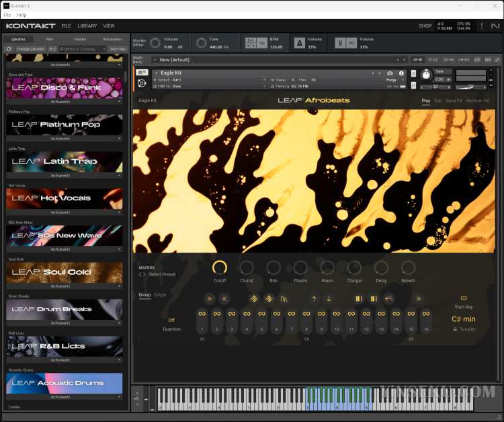
Task: Switch to the Perform FX tab
Action: (x=478, y=101)
